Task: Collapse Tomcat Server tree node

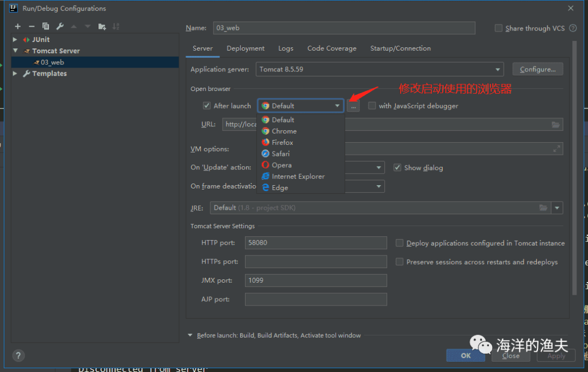Action: pos(15,51)
